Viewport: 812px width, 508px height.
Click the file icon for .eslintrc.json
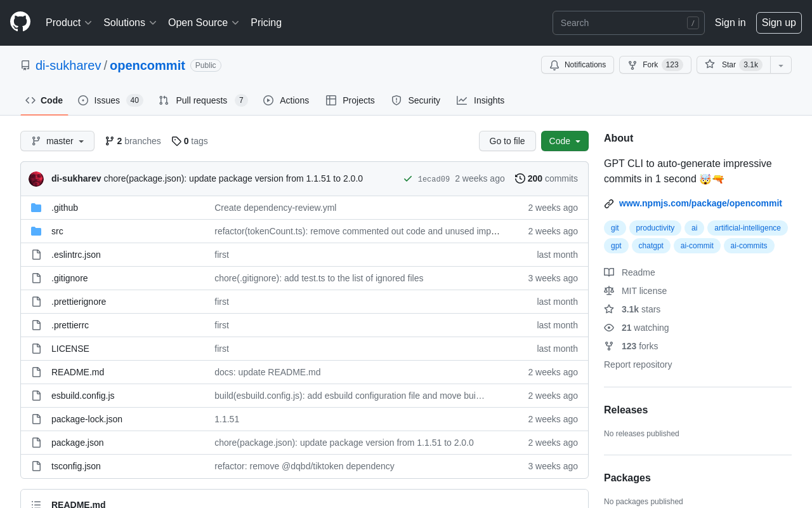(x=36, y=255)
